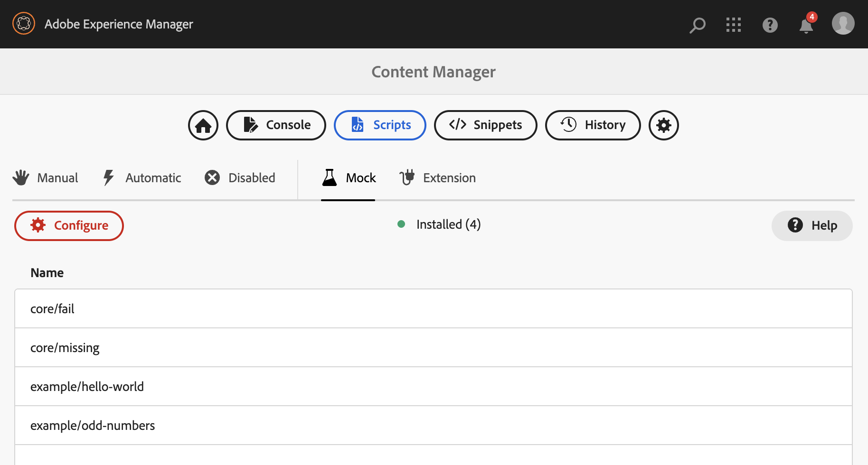Switch to the Extension tab
868x465 pixels.
point(437,178)
